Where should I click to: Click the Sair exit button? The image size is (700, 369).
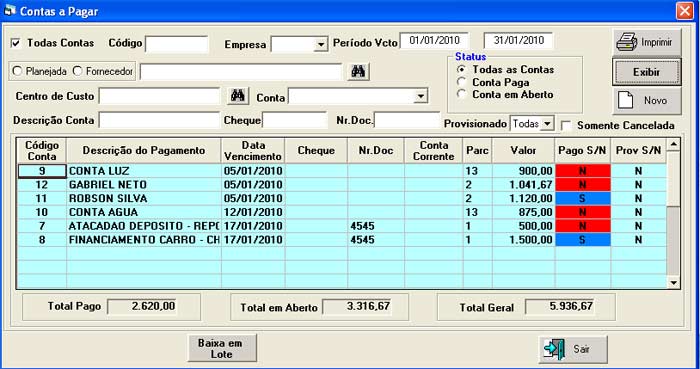coord(573,349)
